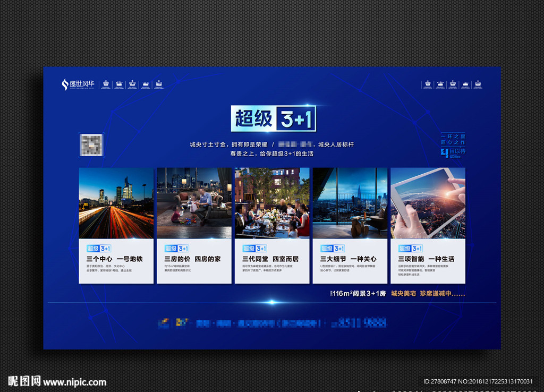
Task: Click the first crown icon in top-right award row
Action: [x=428, y=84]
